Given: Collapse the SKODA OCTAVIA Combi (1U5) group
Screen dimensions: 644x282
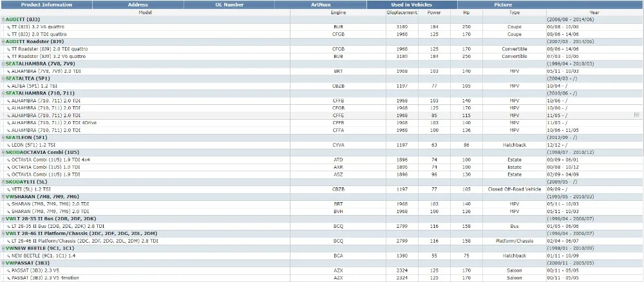Looking at the screenshot, I should point(3,153).
